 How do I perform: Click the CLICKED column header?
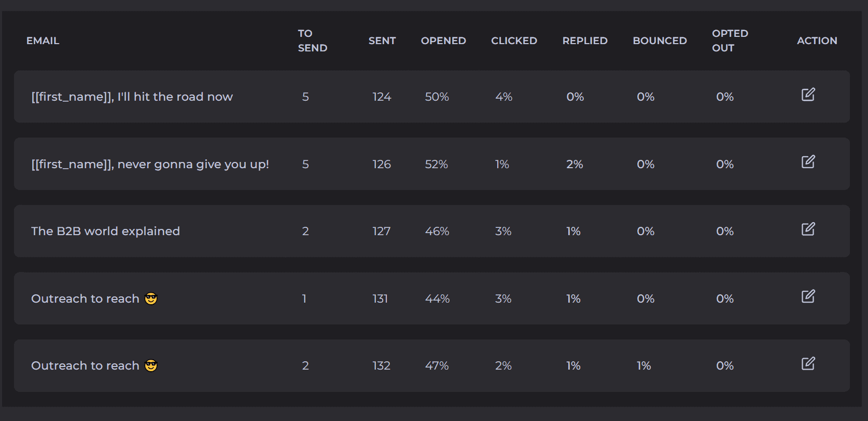(x=514, y=40)
